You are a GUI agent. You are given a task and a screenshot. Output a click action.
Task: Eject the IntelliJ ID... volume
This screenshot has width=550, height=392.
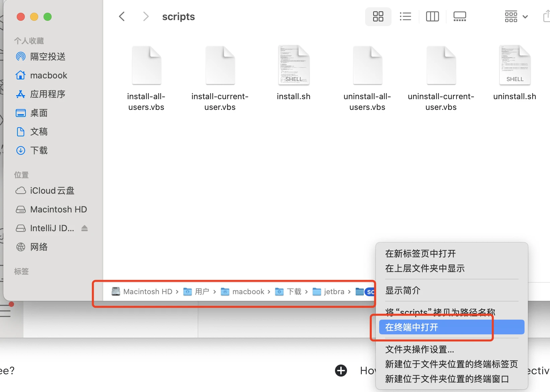click(x=84, y=228)
